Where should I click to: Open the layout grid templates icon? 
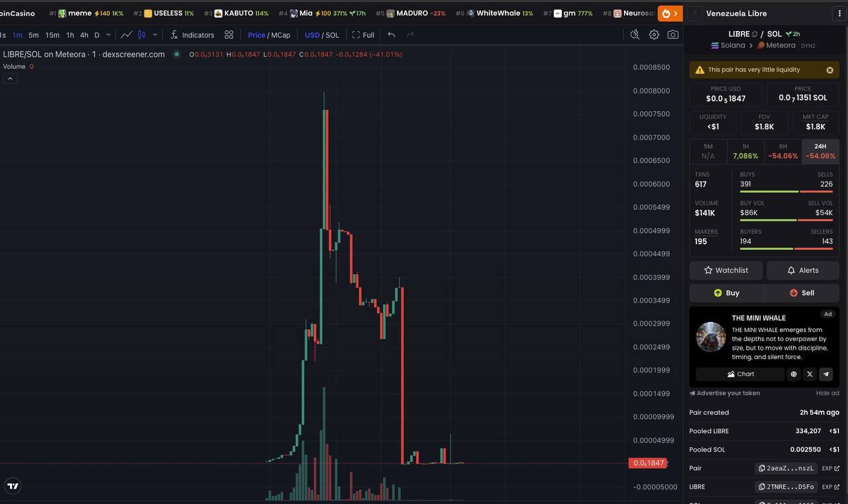pos(229,35)
